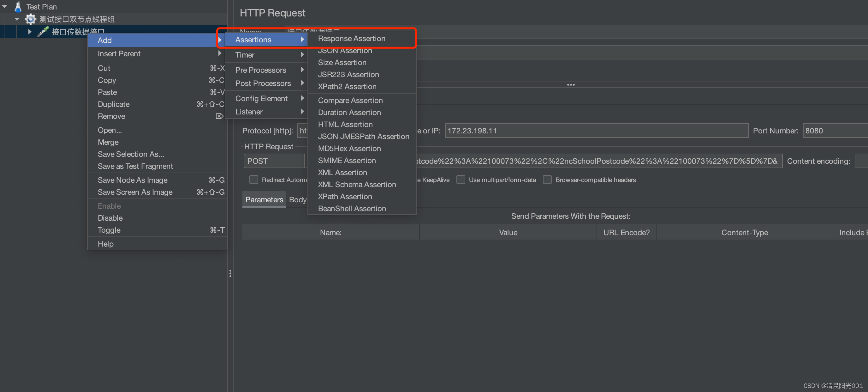Collapse the thread group node arrow
Image resolution: width=868 pixels, height=392 pixels.
coord(17,19)
